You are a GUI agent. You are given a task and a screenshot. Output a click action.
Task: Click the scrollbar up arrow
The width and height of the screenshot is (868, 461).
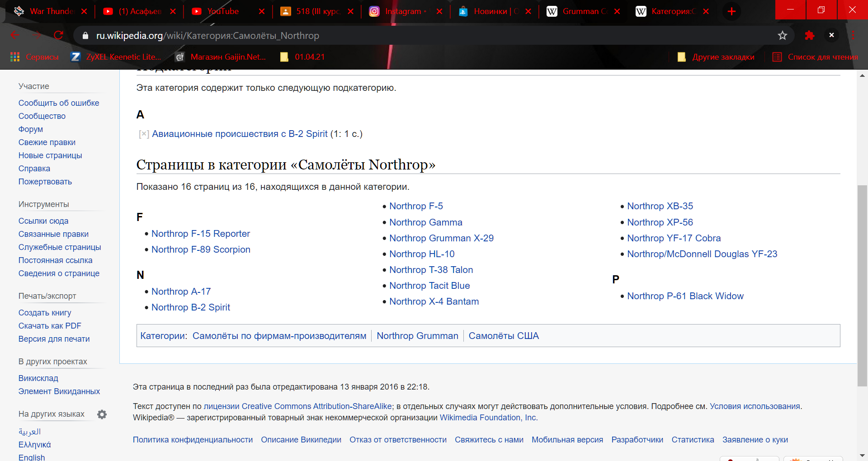click(862, 75)
